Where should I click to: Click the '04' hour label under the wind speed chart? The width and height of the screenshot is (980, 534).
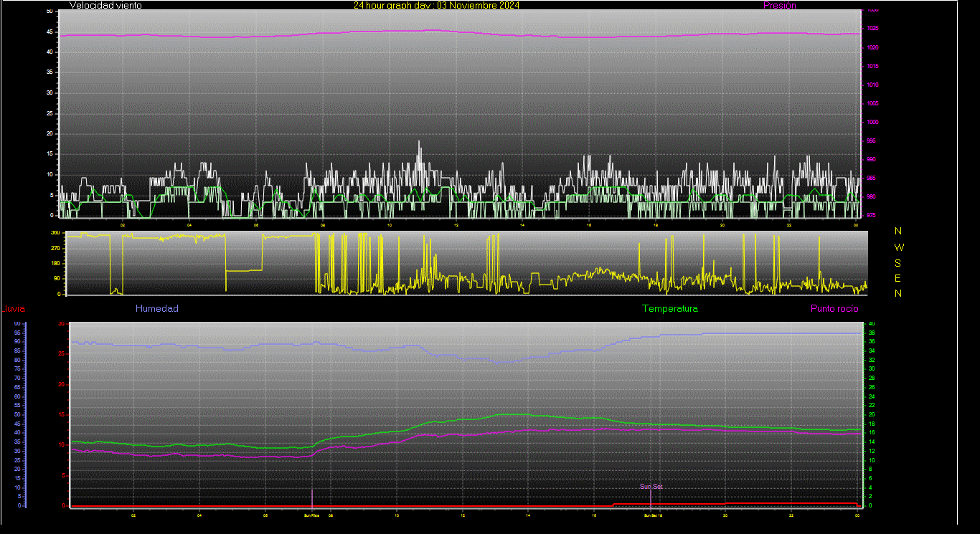(189, 225)
